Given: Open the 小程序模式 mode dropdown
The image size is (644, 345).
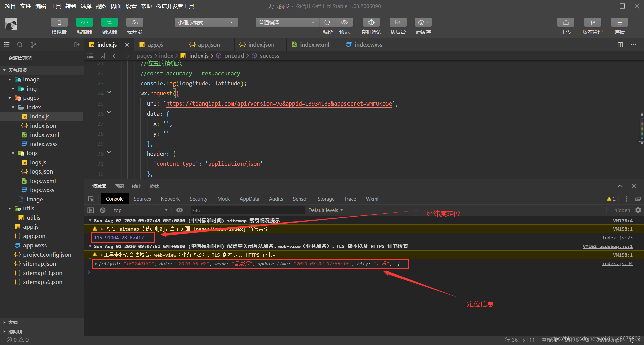Looking at the screenshot, I should coord(206,22).
